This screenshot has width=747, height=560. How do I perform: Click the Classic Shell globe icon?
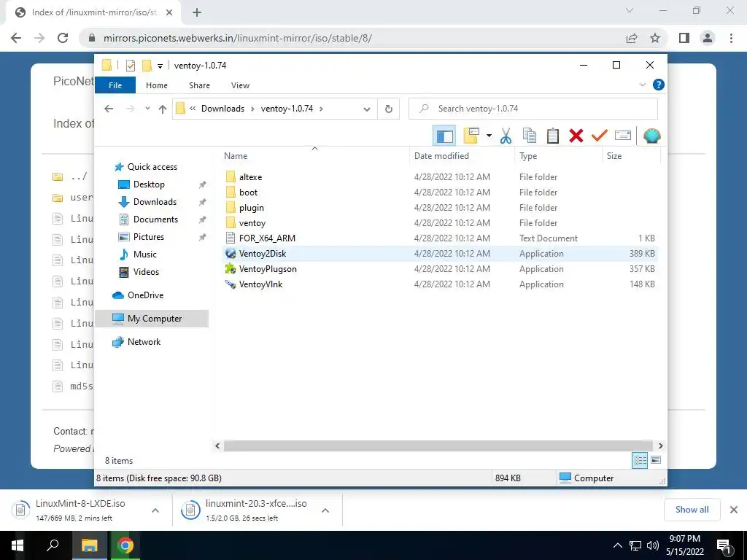click(651, 136)
